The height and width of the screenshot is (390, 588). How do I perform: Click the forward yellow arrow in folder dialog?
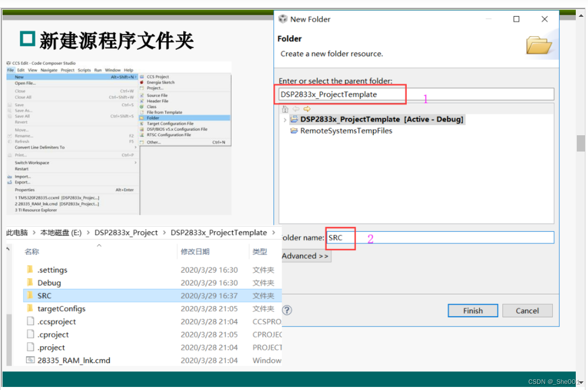(x=307, y=109)
